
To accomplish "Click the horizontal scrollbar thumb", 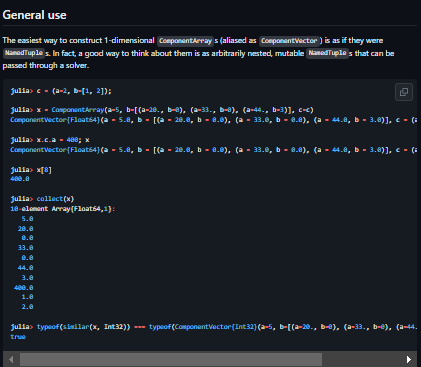I will point(171,359).
